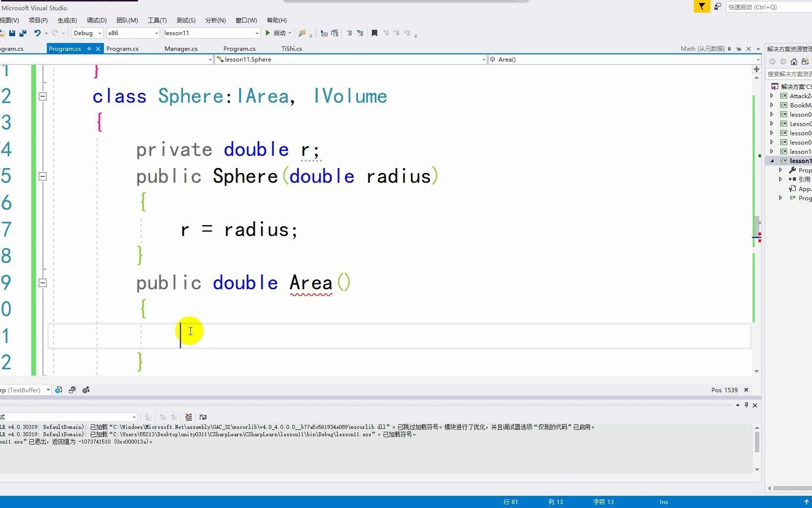Click the sync with active document icon
This screenshot has height=508, width=812.
pos(805,62)
